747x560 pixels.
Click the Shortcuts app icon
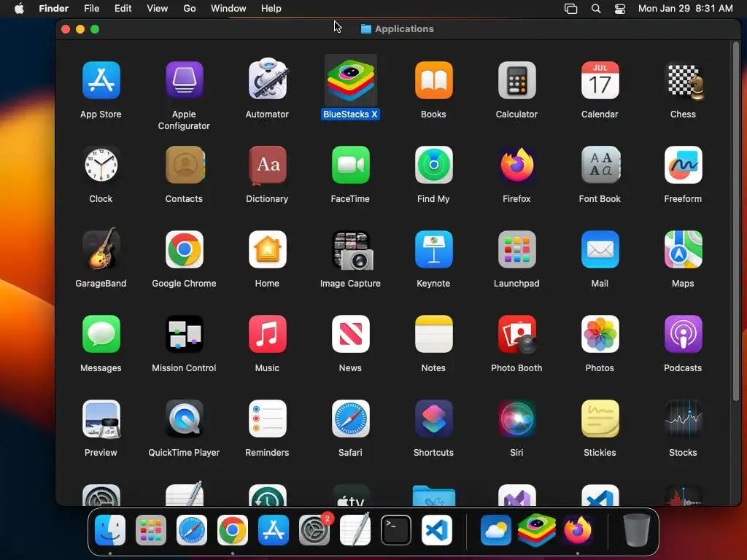click(x=433, y=419)
